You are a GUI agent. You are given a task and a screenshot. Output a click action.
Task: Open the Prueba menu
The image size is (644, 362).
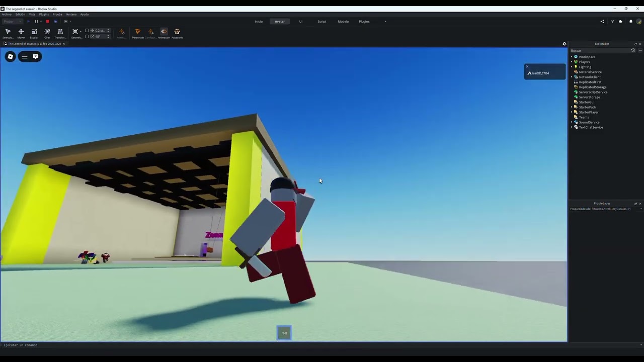point(57,14)
